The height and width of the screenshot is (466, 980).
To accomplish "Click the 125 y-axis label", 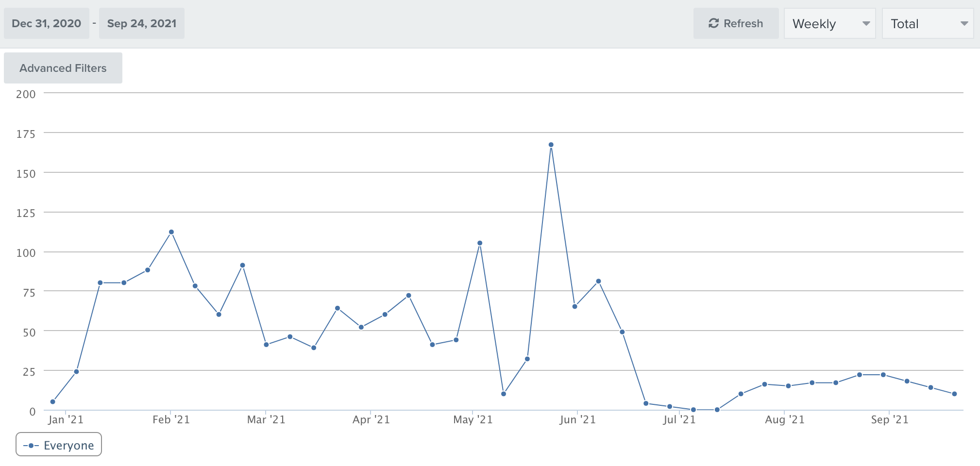I will pyautogui.click(x=26, y=213).
